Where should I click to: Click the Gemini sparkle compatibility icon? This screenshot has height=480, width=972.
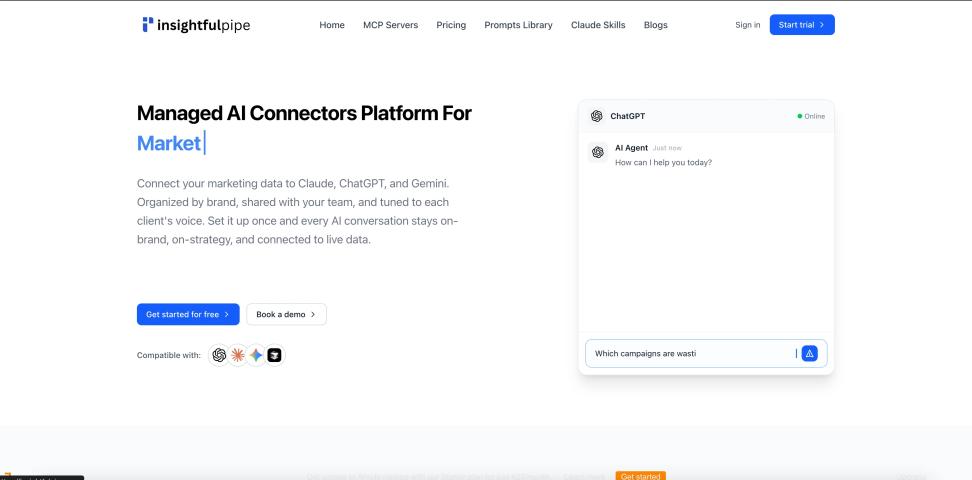pyautogui.click(x=256, y=355)
